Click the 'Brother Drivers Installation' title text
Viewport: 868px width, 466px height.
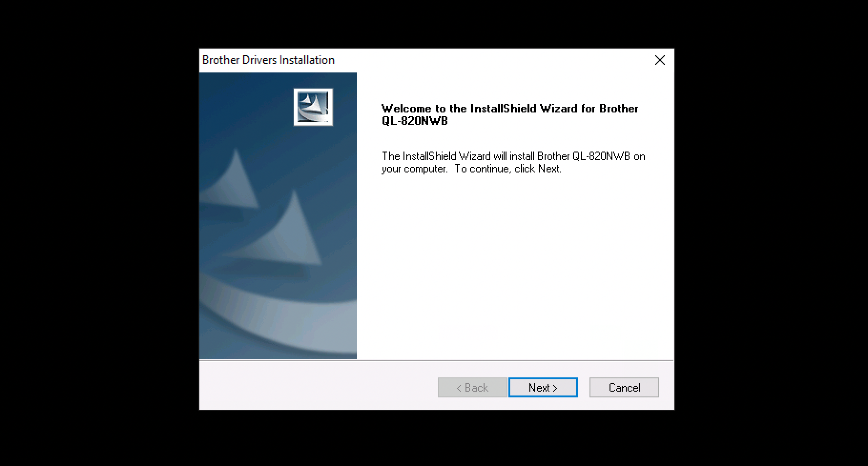[269, 60]
